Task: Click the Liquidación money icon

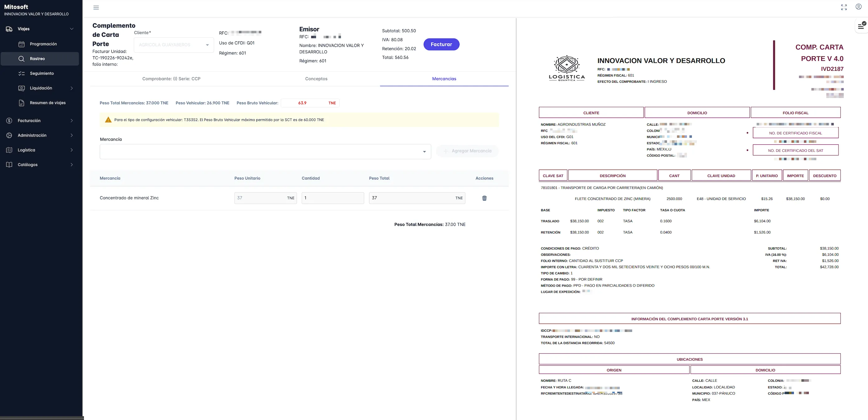Action: point(21,88)
